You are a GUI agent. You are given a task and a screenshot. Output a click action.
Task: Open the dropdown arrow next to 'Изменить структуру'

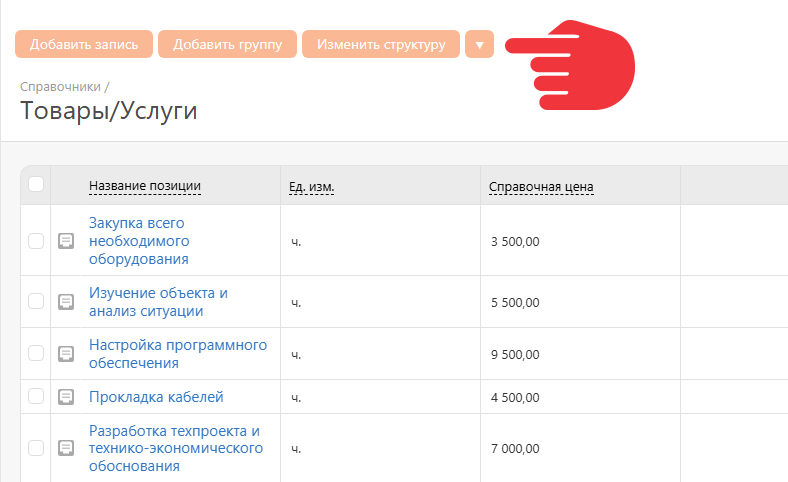tap(479, 44)
